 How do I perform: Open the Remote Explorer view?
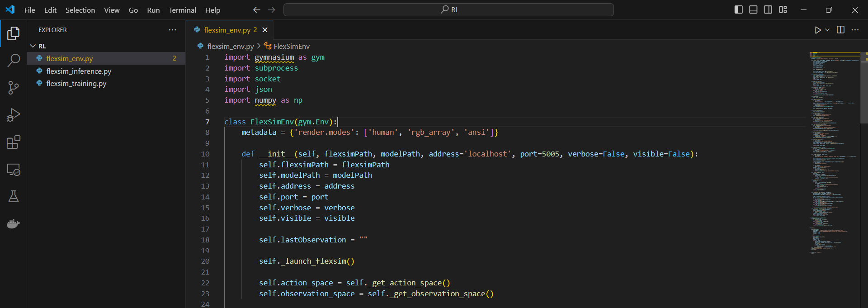pyautogui.click(x=14, y=170)
